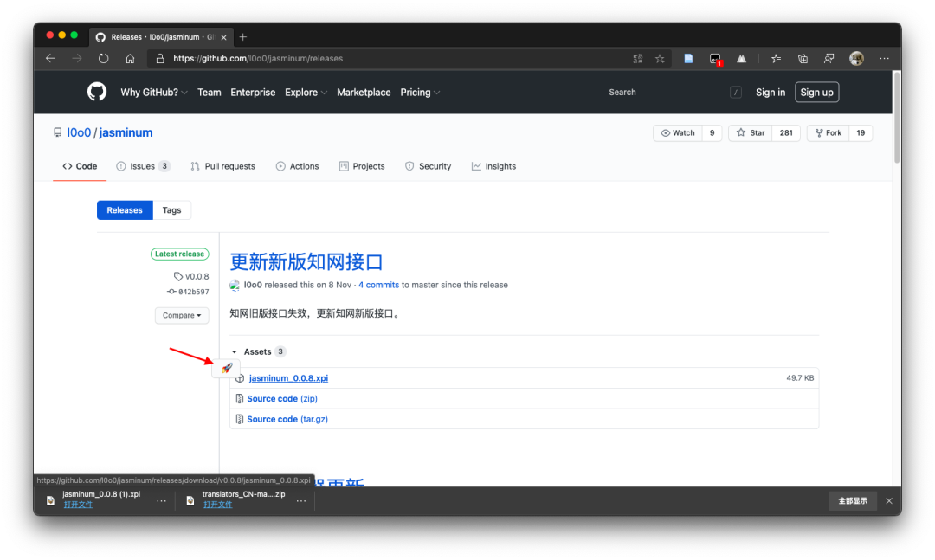Screen dimensions: 935x560
Task: Open the Actions tab
Action: coord(298,166)
